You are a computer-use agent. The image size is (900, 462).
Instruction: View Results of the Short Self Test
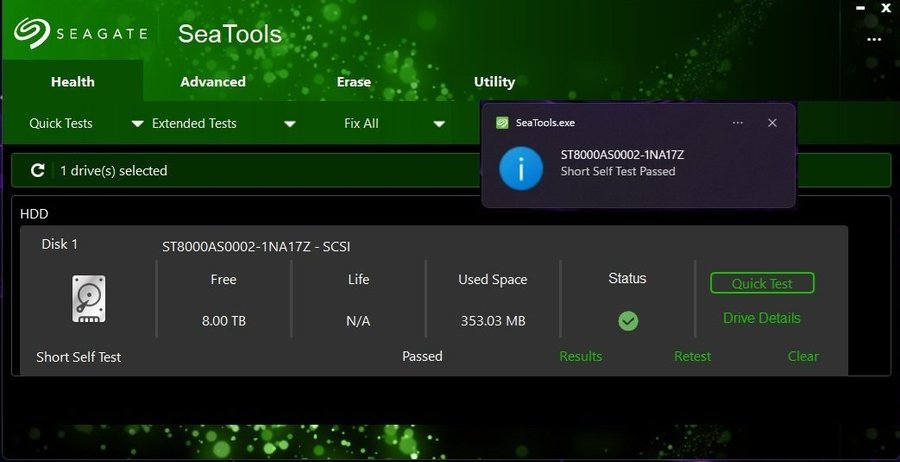[580, 356]
